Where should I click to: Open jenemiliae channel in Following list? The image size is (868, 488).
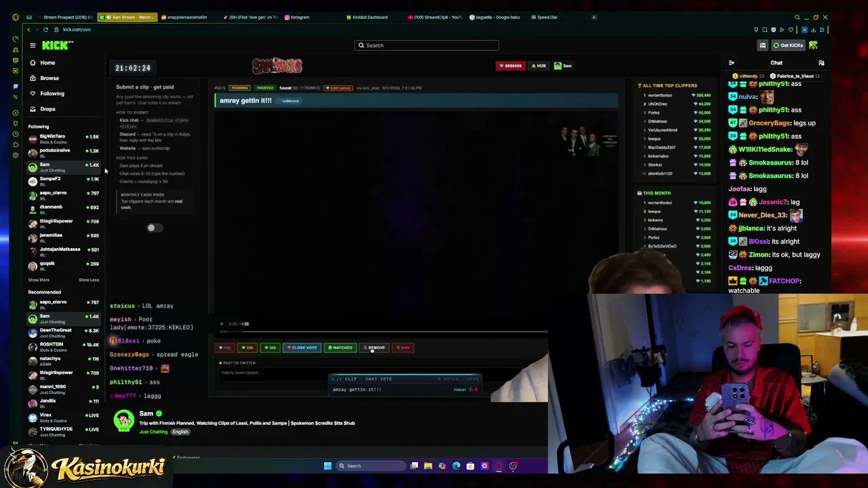(x=64, y=237)
